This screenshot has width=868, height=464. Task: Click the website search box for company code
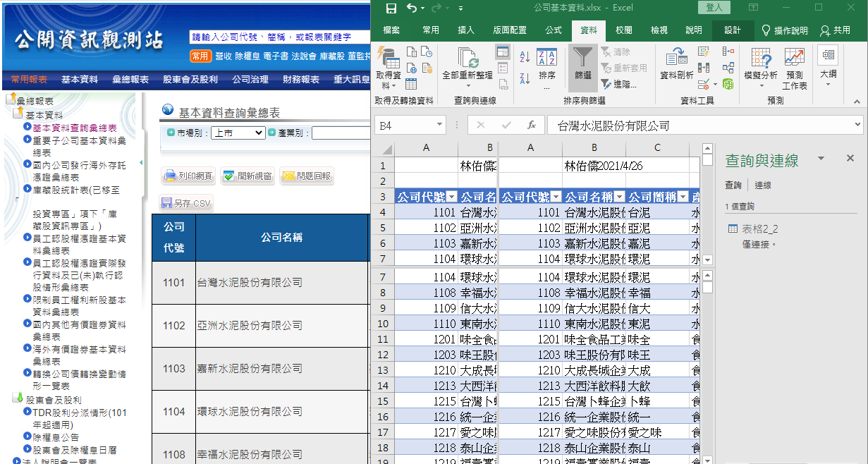pyautogui.click(x=280, y=37)
